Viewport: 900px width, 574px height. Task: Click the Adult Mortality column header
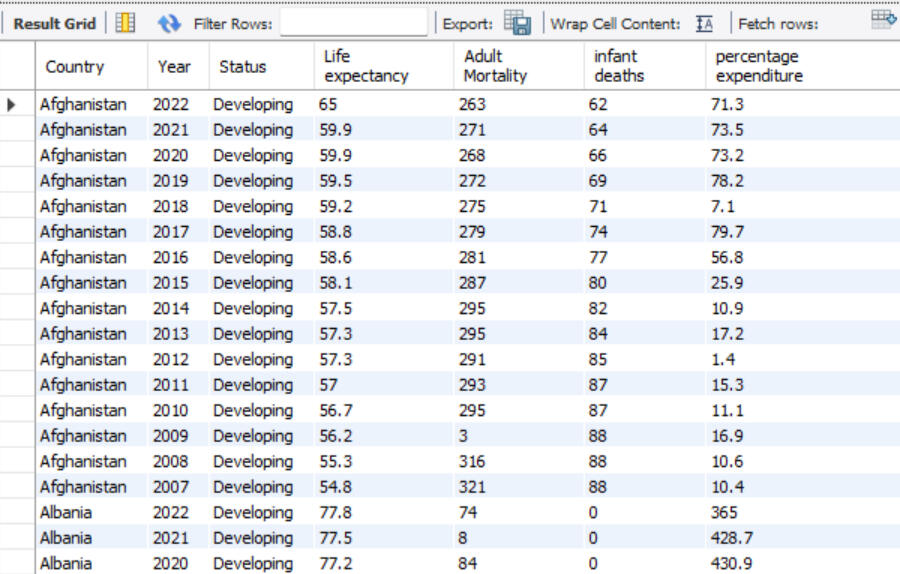[495, 66]
